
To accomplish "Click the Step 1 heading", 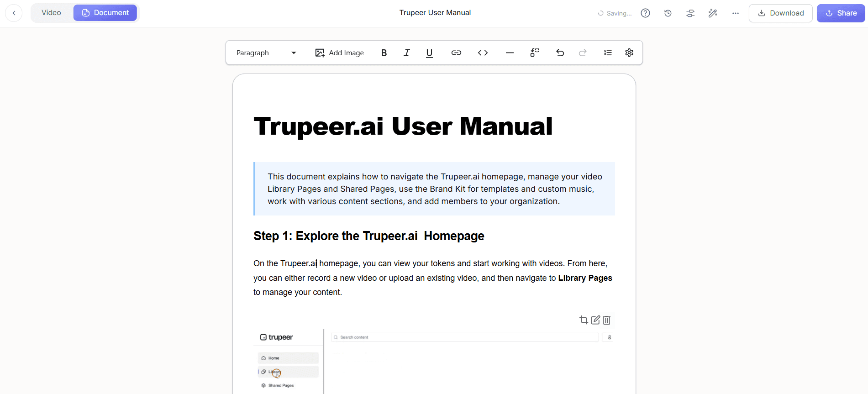I will click(x=369, y=236).
